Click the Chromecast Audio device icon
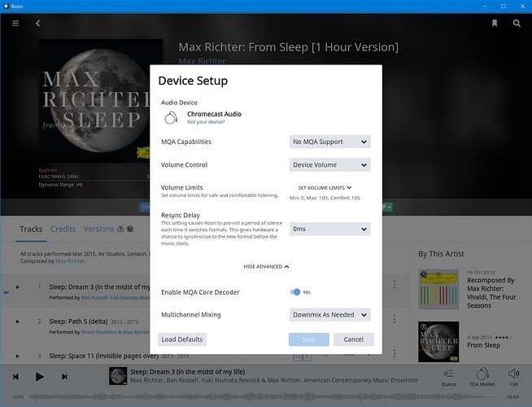Screen dimensions: 532x407 coord(171,118)
